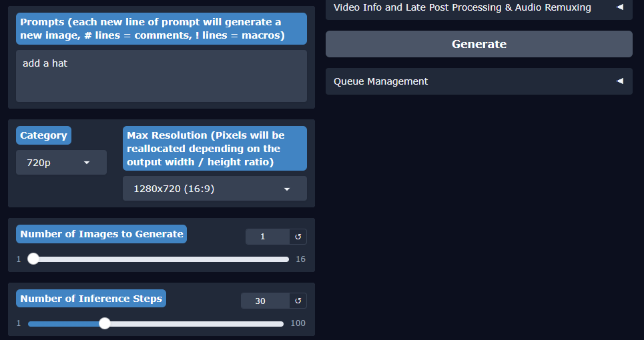Focus the Number of Images value field
The width and height of the screenshot is (644, 340).
pos(267,237)
